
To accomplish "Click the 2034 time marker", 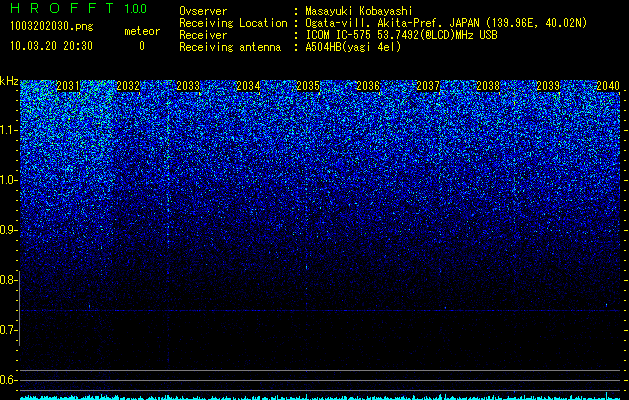I will click(248, 85).
